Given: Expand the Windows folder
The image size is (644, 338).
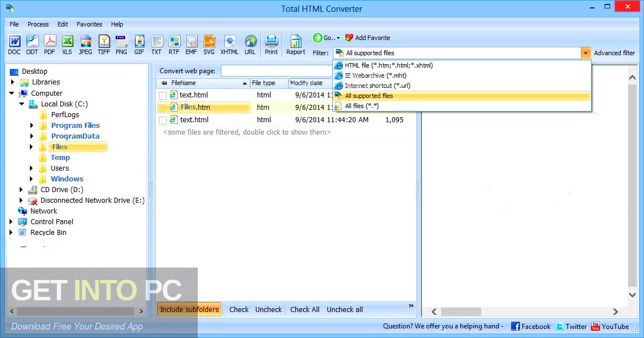Looking at the screenshot, I should click(x=32, y=179).
